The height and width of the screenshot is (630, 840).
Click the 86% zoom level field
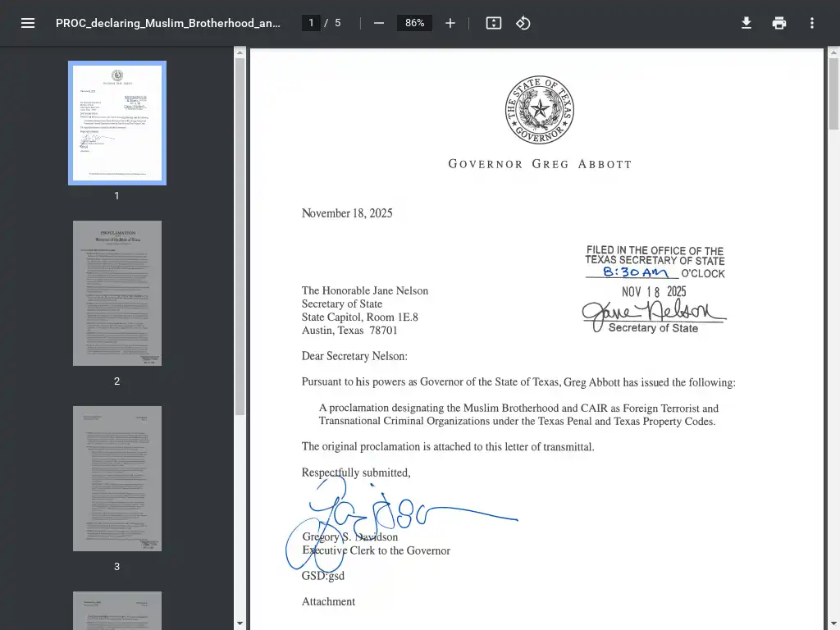414,23
